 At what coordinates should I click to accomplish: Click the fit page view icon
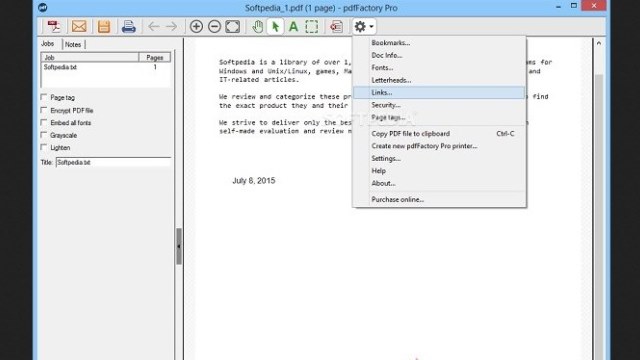click(x=233, y=27)
